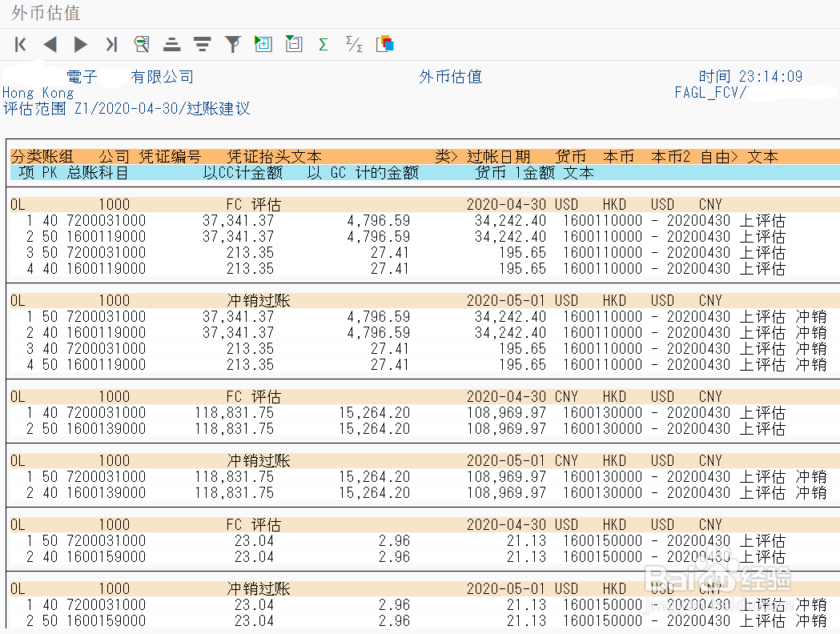Image resolution: width=840 pixels, height=634 pixels.
Task: Select the 凭证抬头文本 column header
Action: pyautogui.click(x=274, y=157)
